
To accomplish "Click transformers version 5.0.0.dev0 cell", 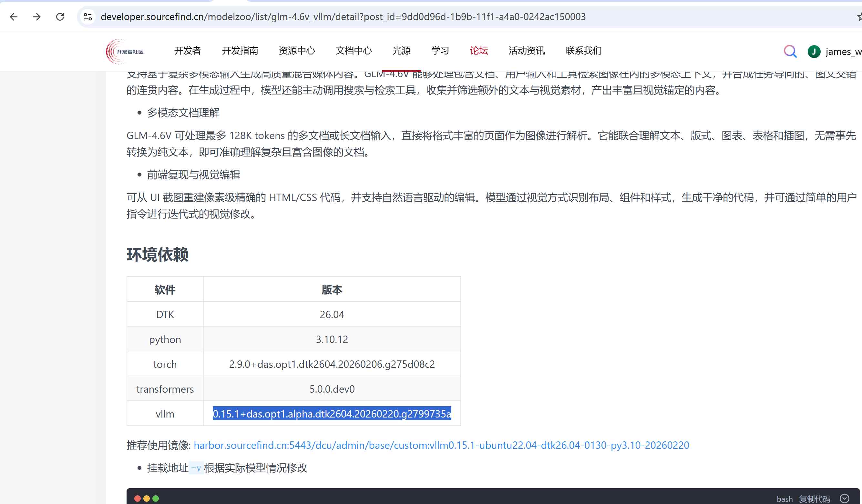I will point(332,389).
